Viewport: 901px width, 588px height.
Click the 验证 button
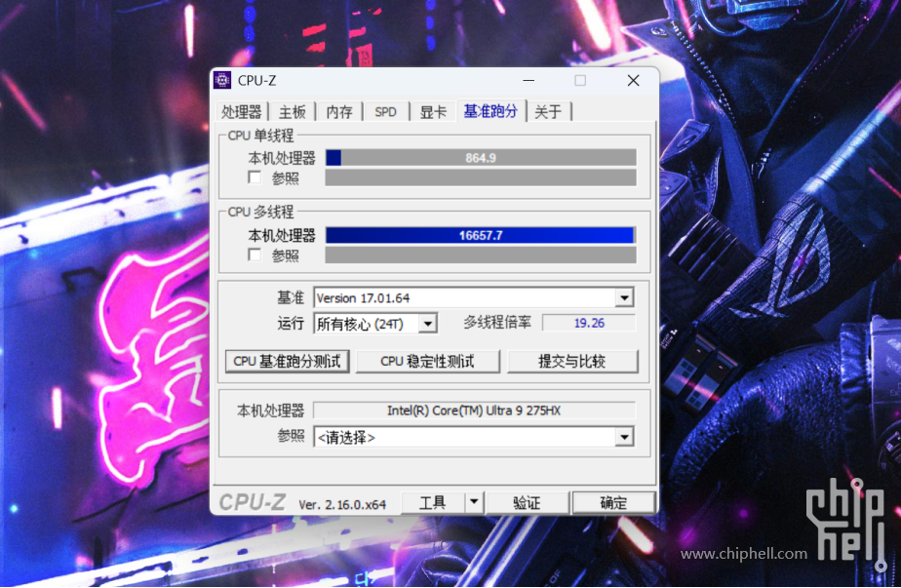pyautogui.click(x=527, y=502)
